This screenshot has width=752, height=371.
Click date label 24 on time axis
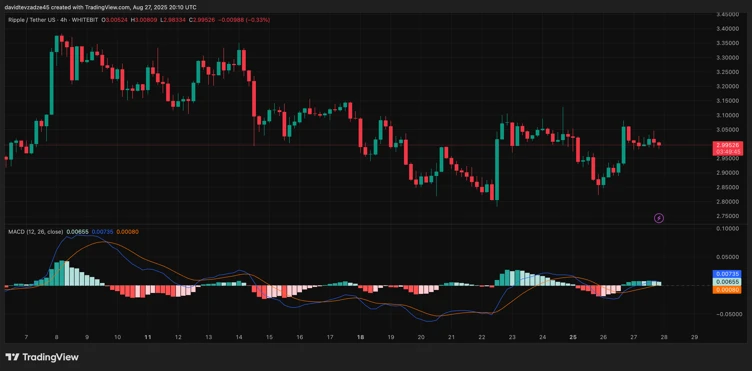coord(543,337)
